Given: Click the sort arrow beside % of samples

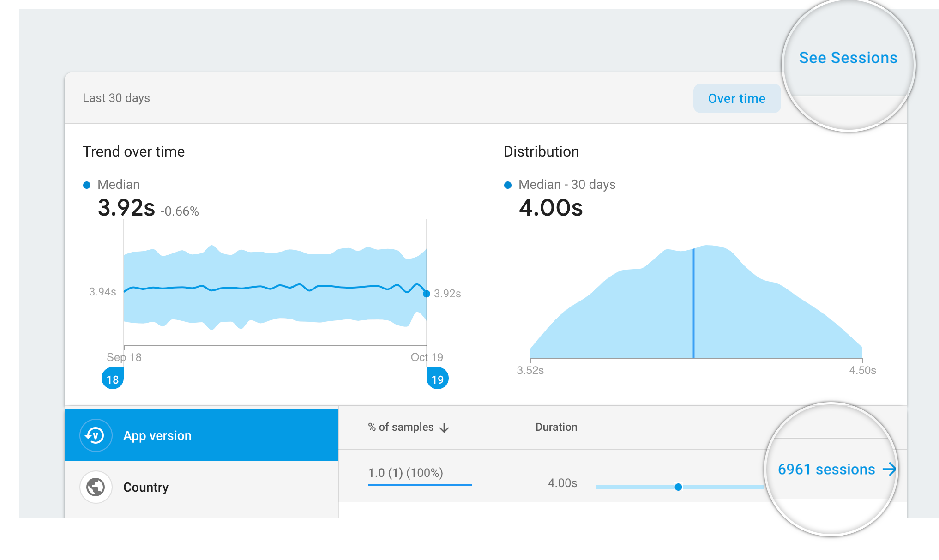Looking at the screenshot, I should pyautogui.click(x=444, y=428).
